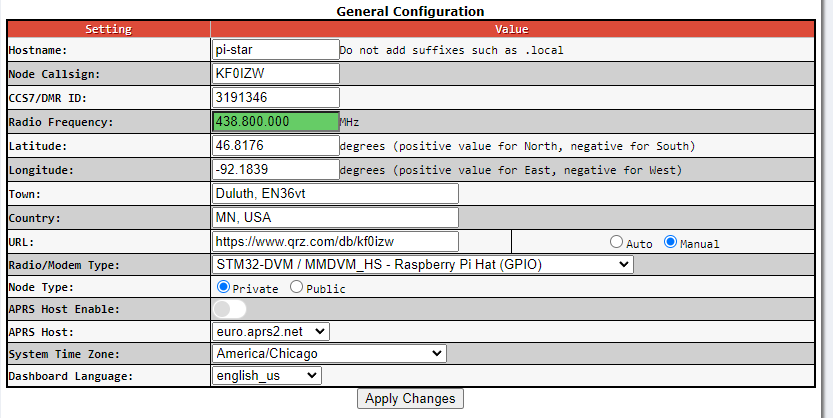833x418 pixels.
Task: Enable the APRS Host toggle switch
Action: point(229,309)
